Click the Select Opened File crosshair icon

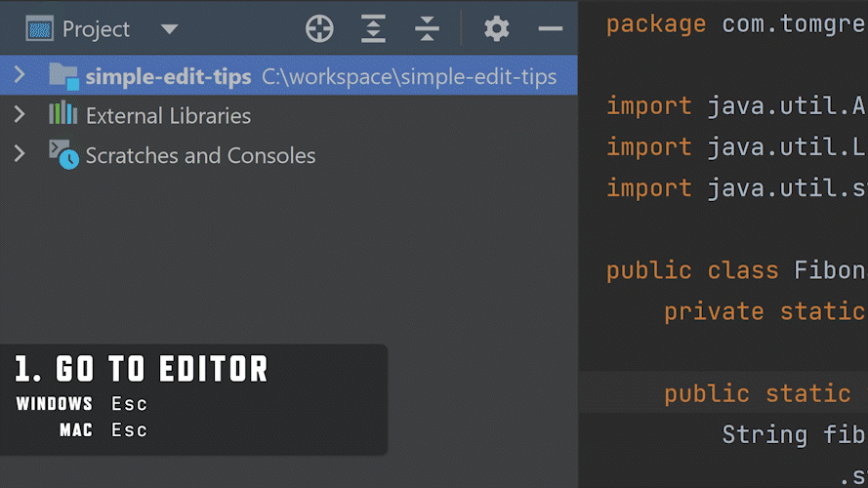click(319, 29)
